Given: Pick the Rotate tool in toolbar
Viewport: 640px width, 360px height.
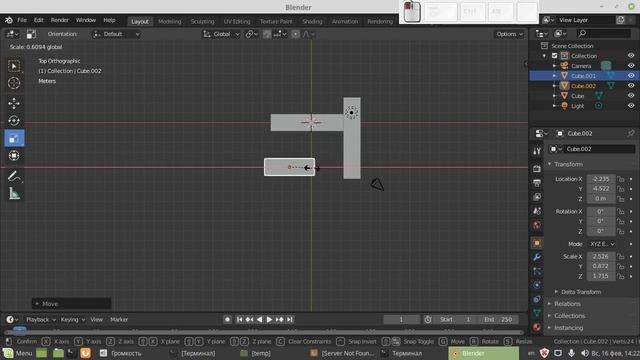Looking at the screenshot, I should coord(14,120).
